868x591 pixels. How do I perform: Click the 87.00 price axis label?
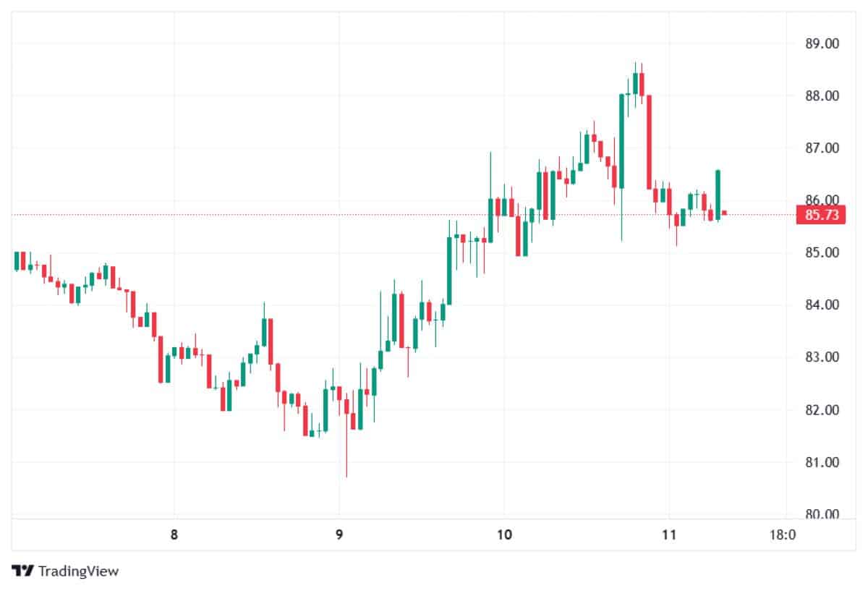[822, 148]
